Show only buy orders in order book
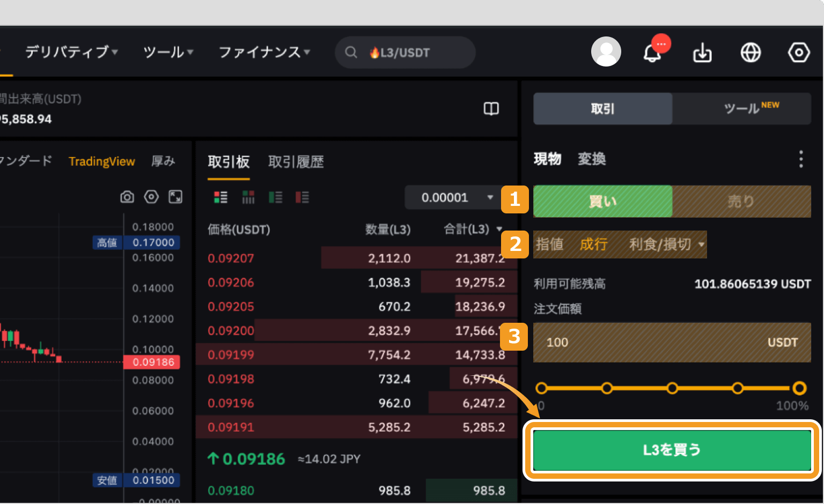The height and width of the screenshot is (504, 824). (x=275, y=197)
